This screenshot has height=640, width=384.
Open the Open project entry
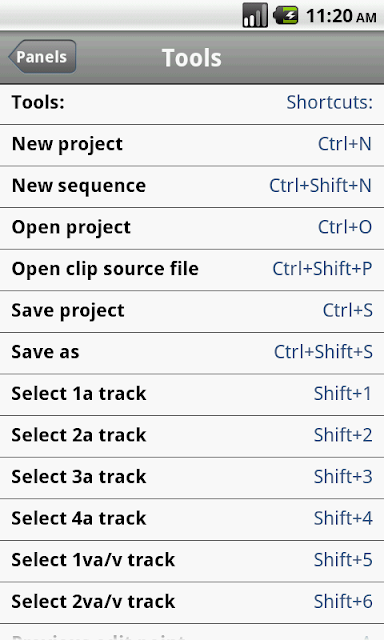pyautogui.click(x=192, y=229)
